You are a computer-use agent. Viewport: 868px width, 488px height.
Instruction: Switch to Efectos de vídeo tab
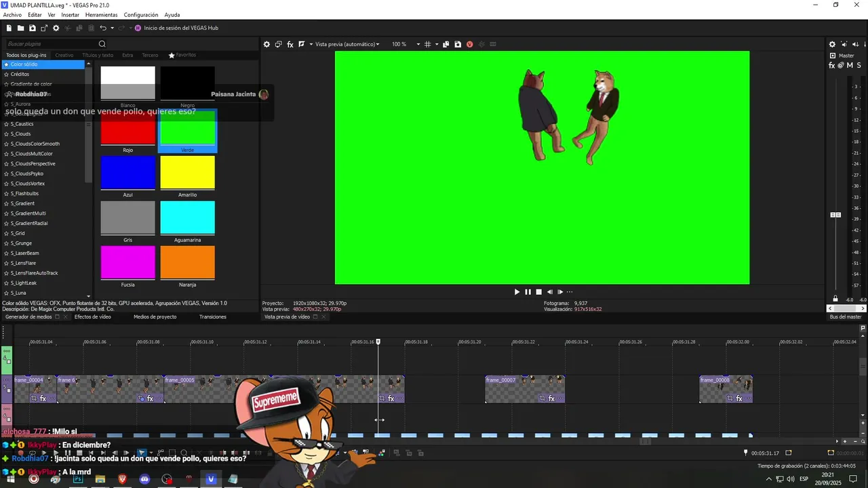point(92,317)
